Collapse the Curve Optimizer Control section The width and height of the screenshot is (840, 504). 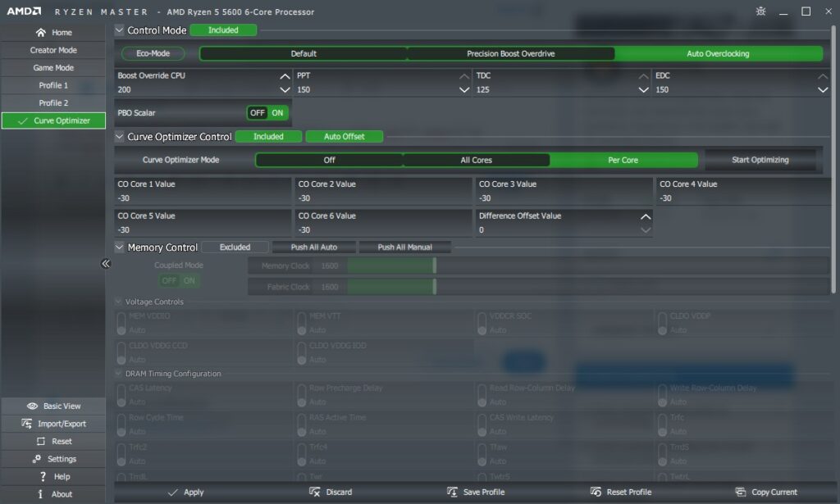coord(120,137)
